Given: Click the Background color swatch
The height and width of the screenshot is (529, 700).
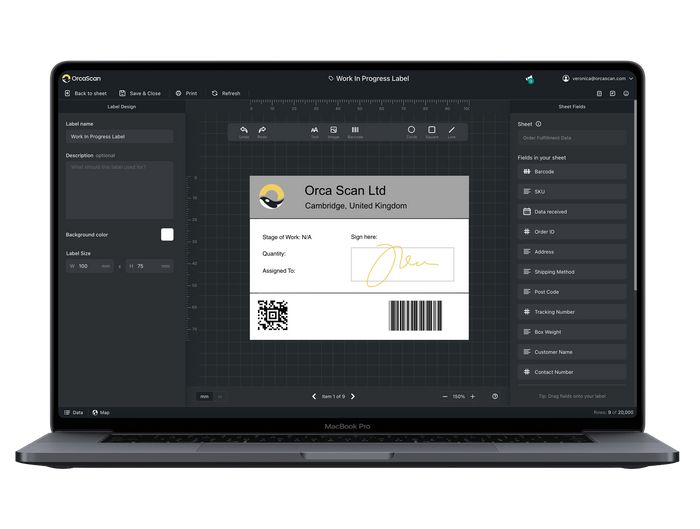Looking at the screenshot, I should 167,235.
